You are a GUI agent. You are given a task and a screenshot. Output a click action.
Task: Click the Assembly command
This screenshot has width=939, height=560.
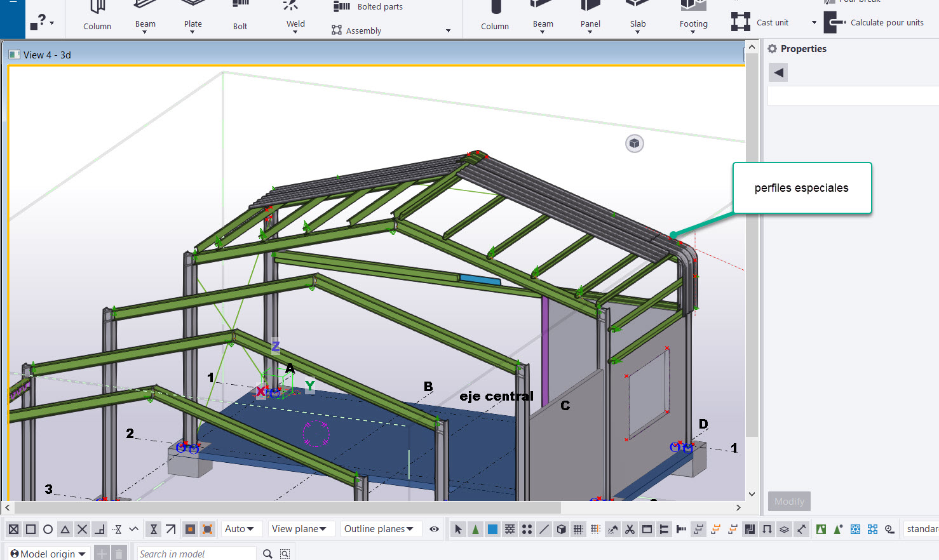356,30
